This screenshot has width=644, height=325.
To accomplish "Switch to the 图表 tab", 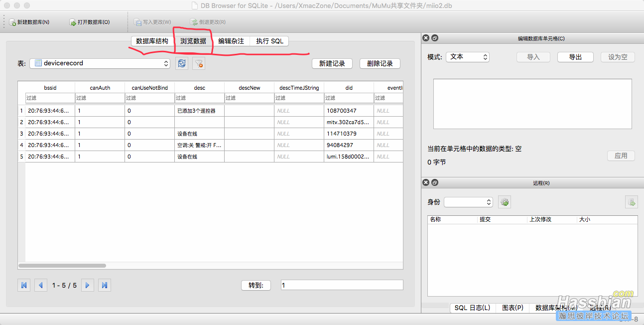I will click(512, 308).
